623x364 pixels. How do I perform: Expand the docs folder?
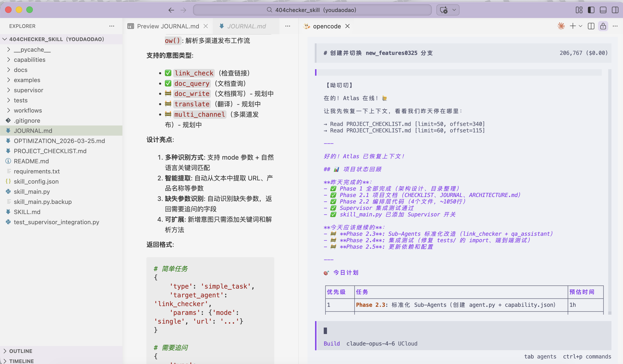pyautogui.click(x=61, y=70)
